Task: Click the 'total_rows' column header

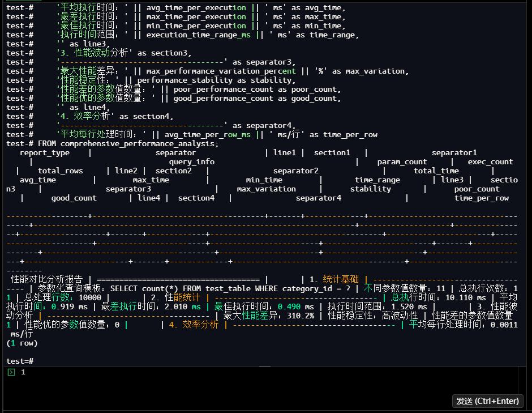Action: (x=61, y=171)
